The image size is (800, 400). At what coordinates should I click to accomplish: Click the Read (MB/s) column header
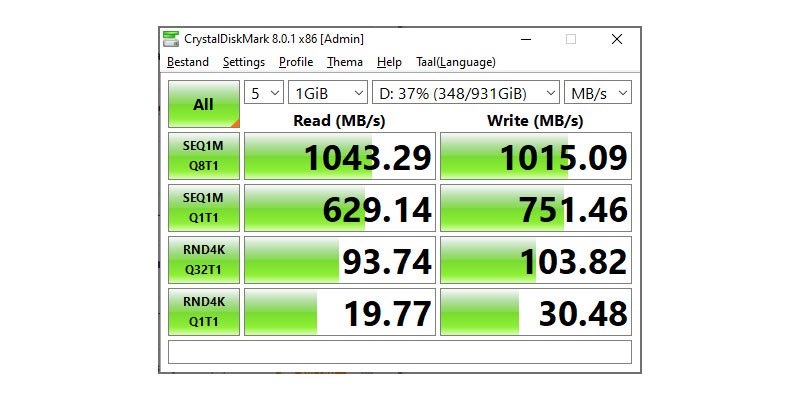[x=339, y=121]
